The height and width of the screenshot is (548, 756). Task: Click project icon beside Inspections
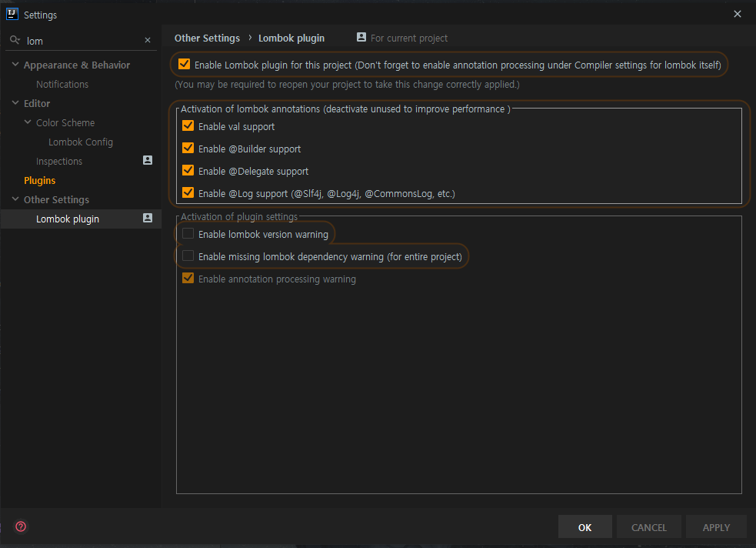coord(148,160)
